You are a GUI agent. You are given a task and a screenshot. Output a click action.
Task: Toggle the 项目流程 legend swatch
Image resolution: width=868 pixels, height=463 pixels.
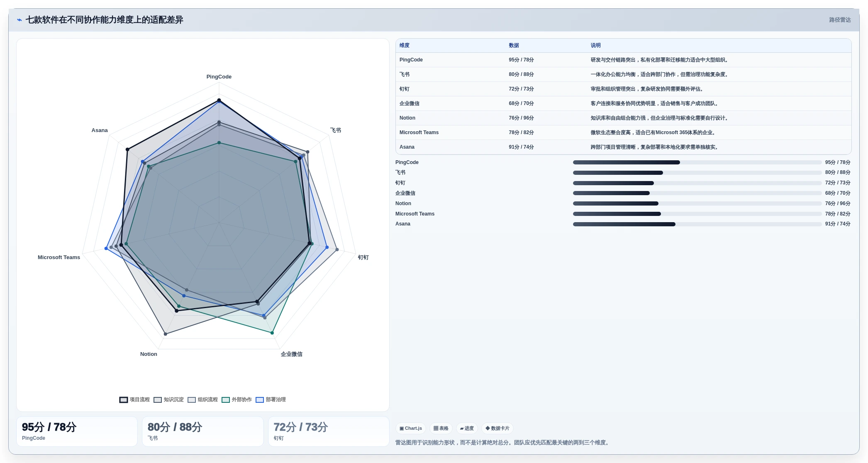pos(124,400)
